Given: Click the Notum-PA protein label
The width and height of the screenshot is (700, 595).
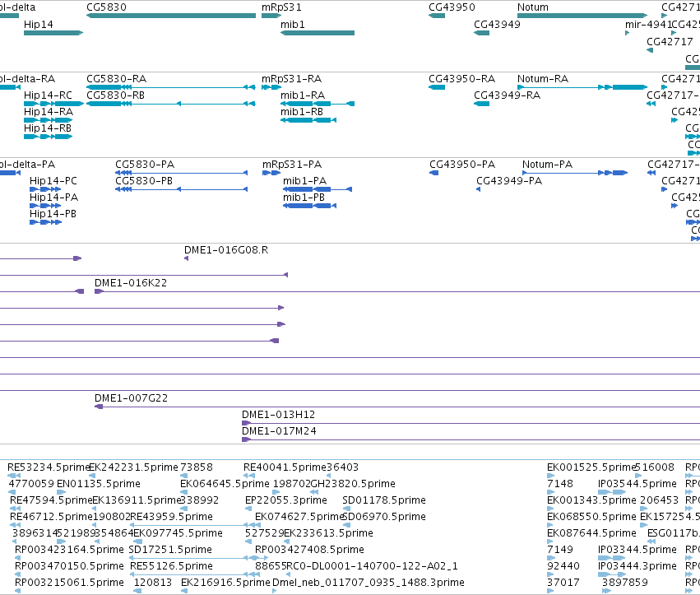Looking at the screenshot, I should pos(547,165).
